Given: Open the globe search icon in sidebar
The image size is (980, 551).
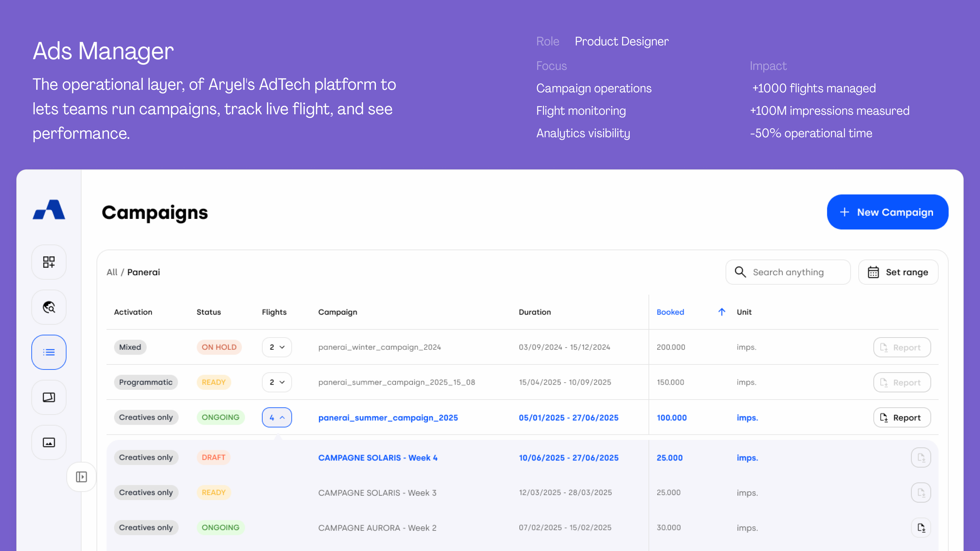Looking at the screenshot, I should [x=49, y=307].
